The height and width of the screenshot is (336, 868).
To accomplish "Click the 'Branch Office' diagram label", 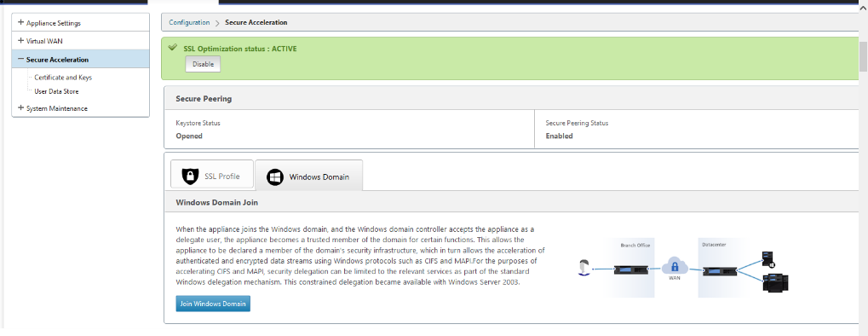I will [x=635, y=245].
